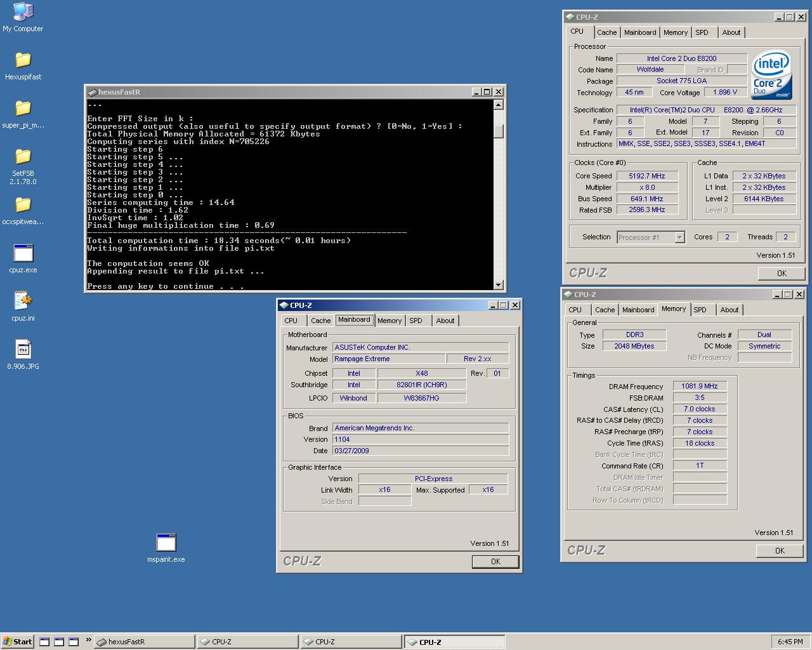812x650 pixels.
Task: Click CAS# Latency value 7.0 clocks
Action: pyautogui.click(x=700, y=409)
